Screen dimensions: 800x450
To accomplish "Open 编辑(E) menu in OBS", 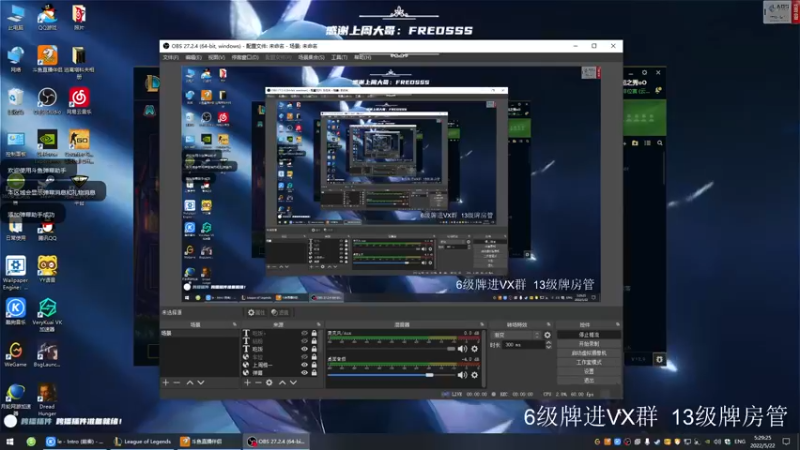I will (193, 58).
